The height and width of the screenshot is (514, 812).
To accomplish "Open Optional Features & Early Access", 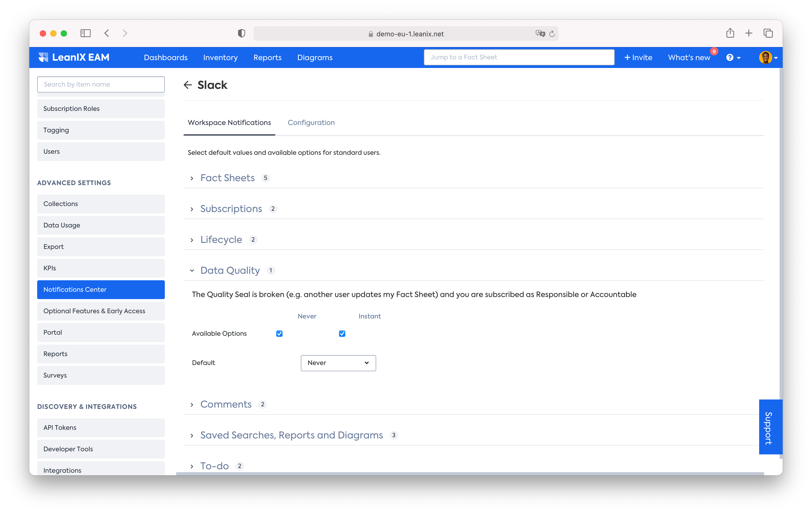I will pyautogui.click(x=101, y=311).
